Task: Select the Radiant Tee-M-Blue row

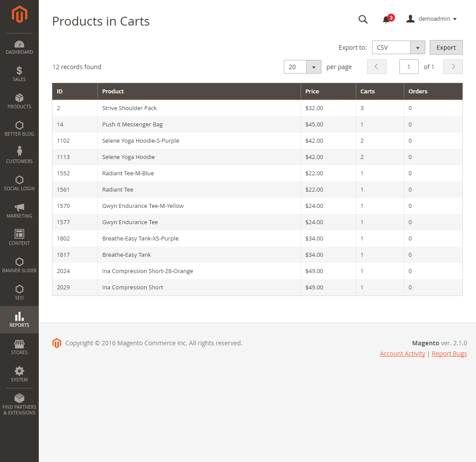Action: click(257, 173)
